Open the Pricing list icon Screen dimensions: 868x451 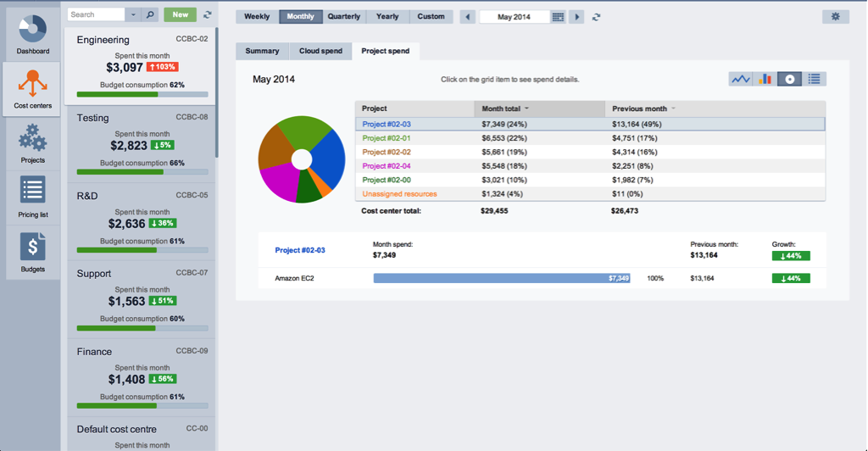32,190
